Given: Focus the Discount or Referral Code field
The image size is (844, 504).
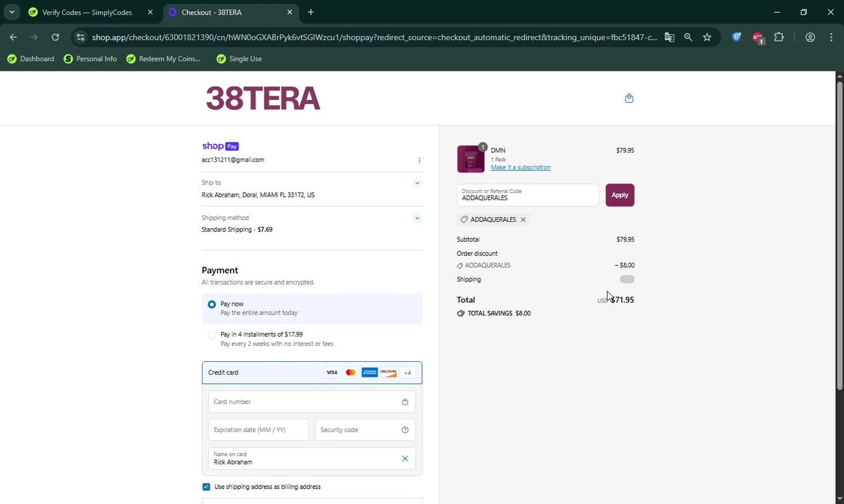Looking at the screenshot, I should click(528, 195).
